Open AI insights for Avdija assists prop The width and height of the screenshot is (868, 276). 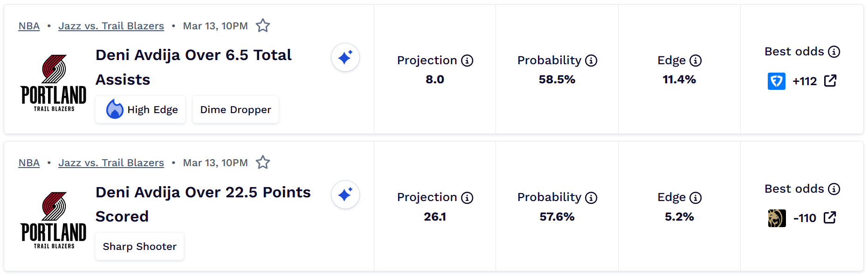[x=345, y=57]
